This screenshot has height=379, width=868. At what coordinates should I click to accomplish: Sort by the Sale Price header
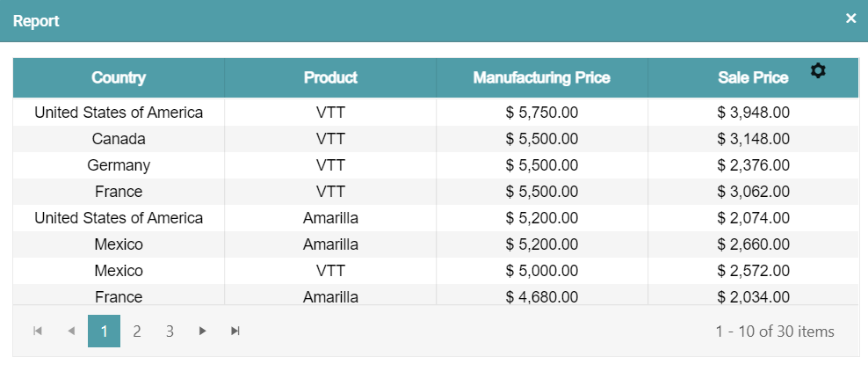pyautogui.click(x=753, y=78)
